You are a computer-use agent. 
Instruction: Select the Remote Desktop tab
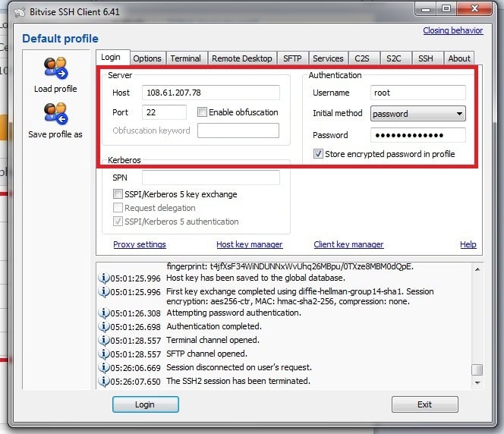(x=241, y=58)
